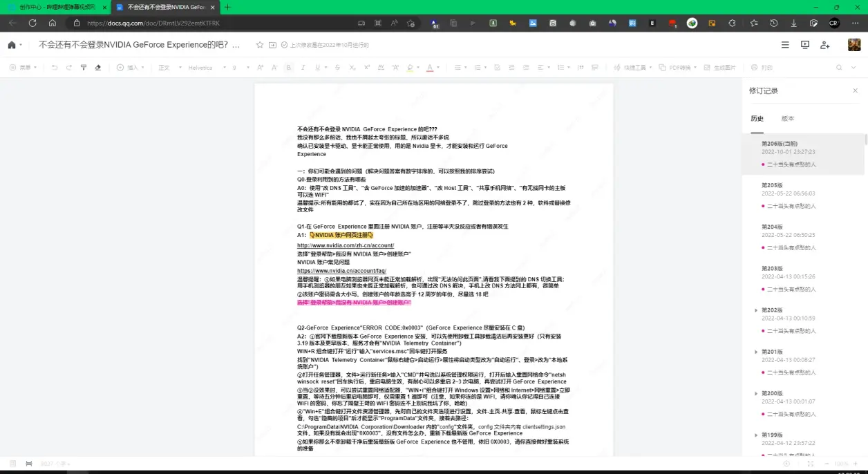
Task: Open a new browser tab
Action: tap(228, 7)
